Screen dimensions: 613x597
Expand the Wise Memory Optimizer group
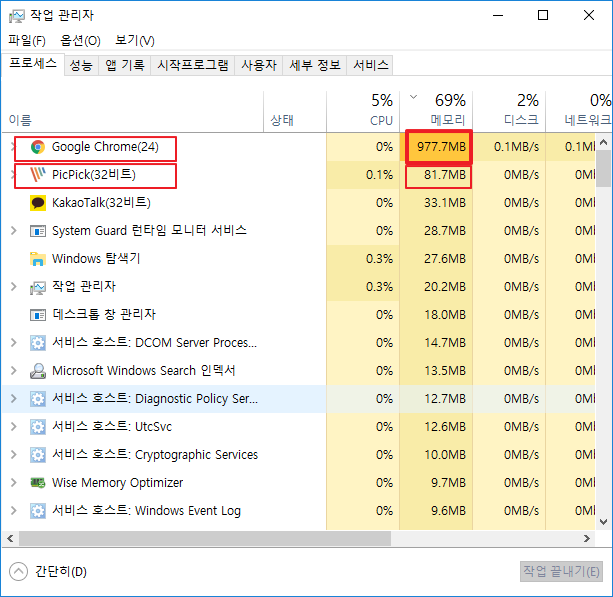pyautogui.click(x=14, y=482)
